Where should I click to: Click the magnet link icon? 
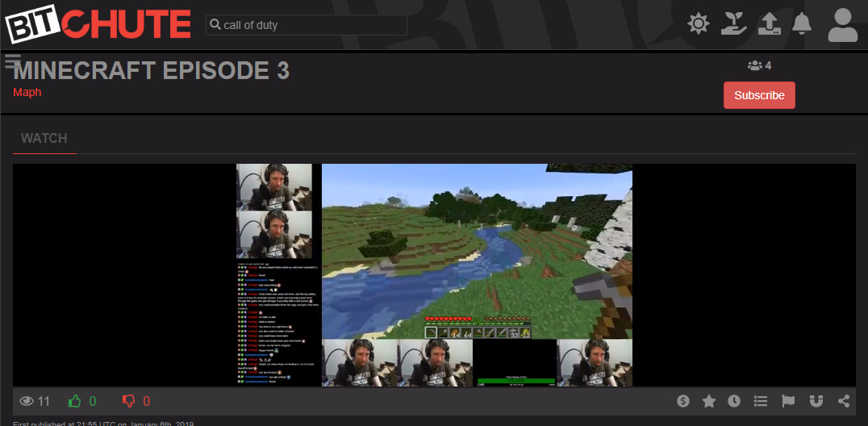pyautogui.click(x=816, y=401)
